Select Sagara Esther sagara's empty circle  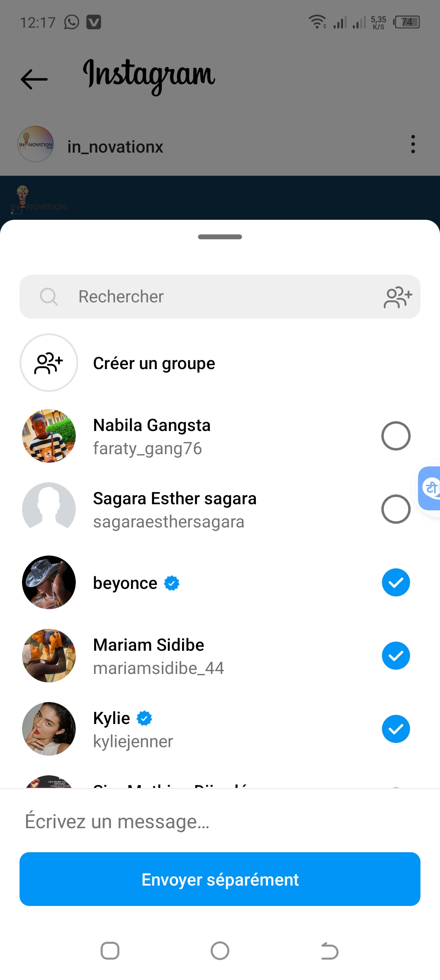tap(396, 509)
